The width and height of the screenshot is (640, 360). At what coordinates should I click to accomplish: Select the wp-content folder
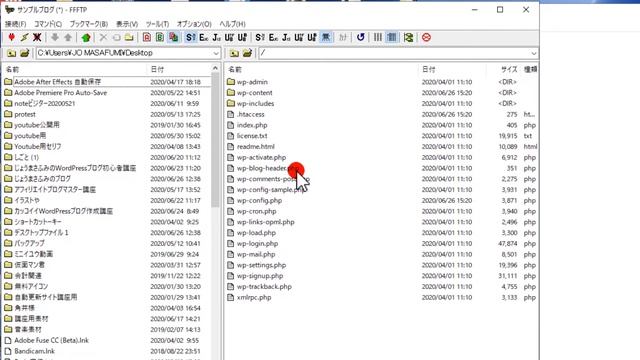tap(254, 93)
